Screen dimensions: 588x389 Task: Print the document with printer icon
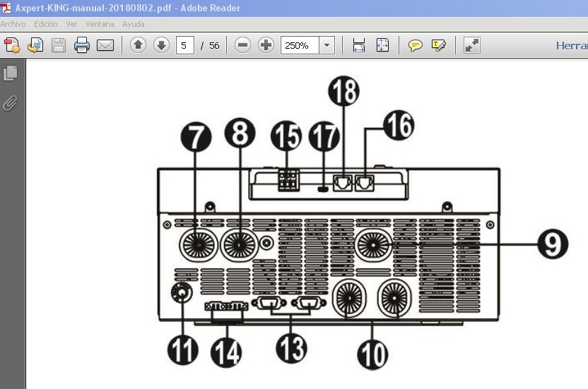click(82, 45)
